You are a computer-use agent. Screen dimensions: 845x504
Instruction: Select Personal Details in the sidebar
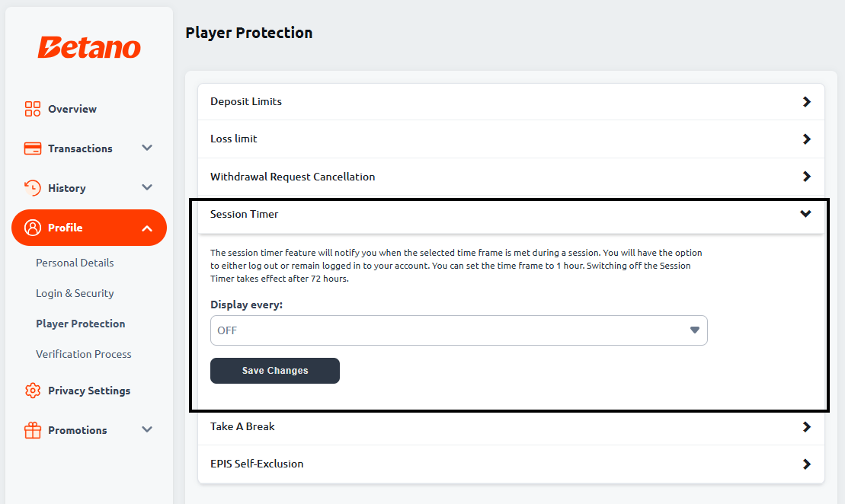coord(75,263)
